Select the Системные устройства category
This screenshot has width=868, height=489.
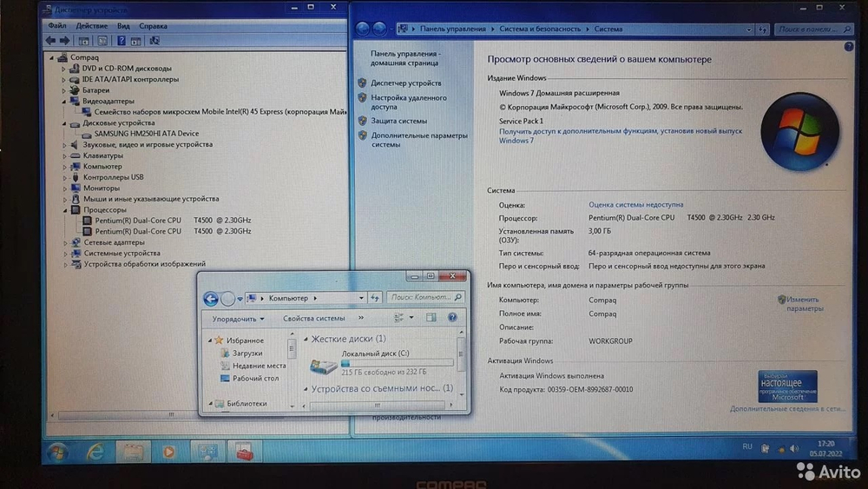(x=122, y=253)
